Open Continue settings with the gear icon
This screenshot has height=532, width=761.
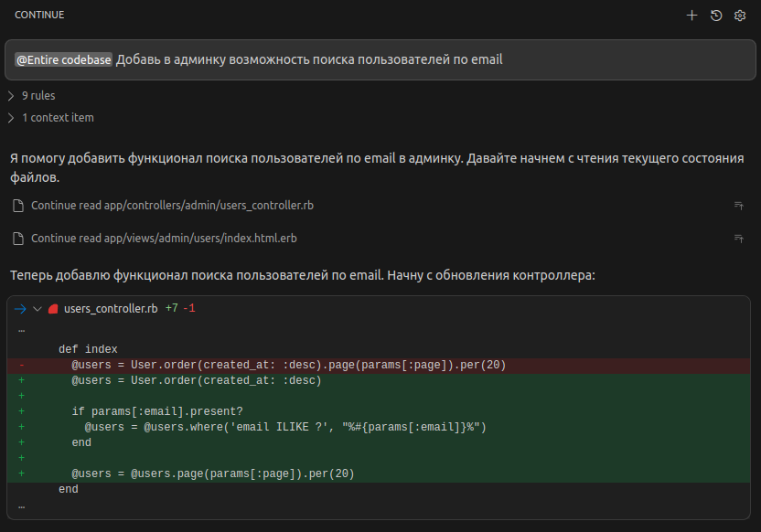coord(739,15)
